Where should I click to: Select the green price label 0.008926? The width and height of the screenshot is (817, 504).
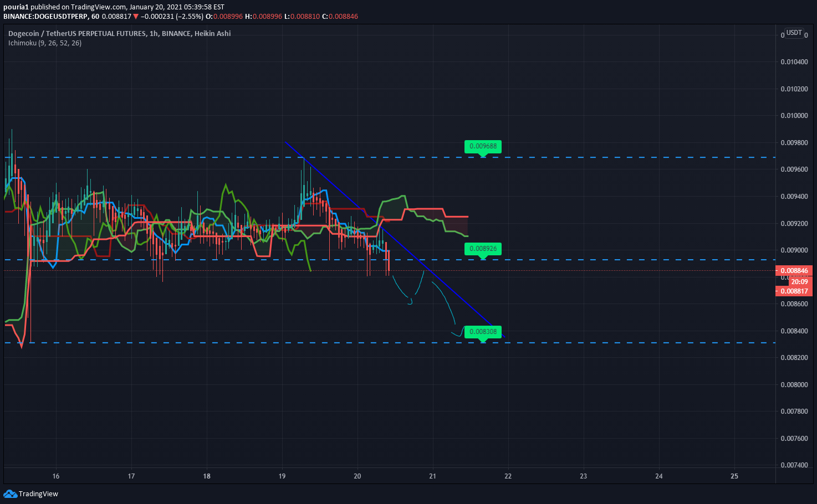(x=482, y=249)
